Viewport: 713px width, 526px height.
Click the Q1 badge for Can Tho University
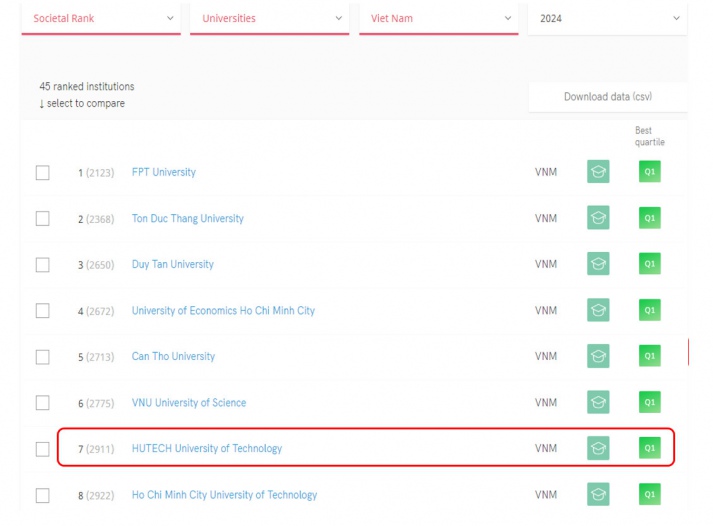tap(649, 356)
